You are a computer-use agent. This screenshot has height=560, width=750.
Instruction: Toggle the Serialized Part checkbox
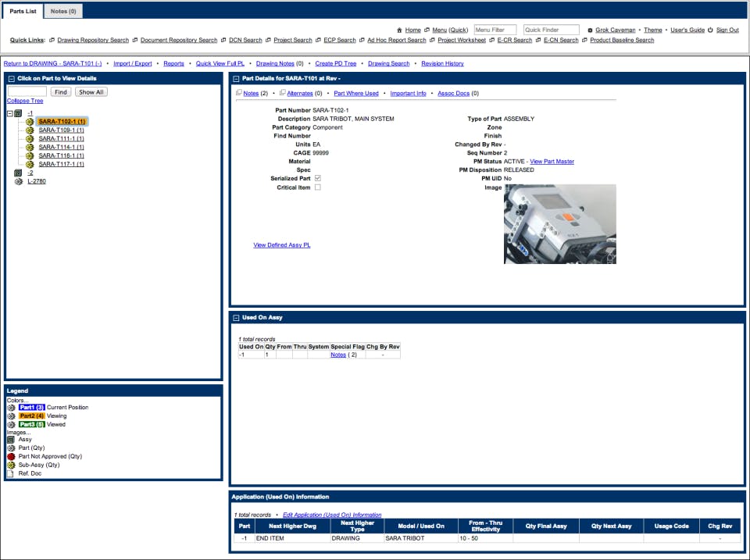coord(318,178)
